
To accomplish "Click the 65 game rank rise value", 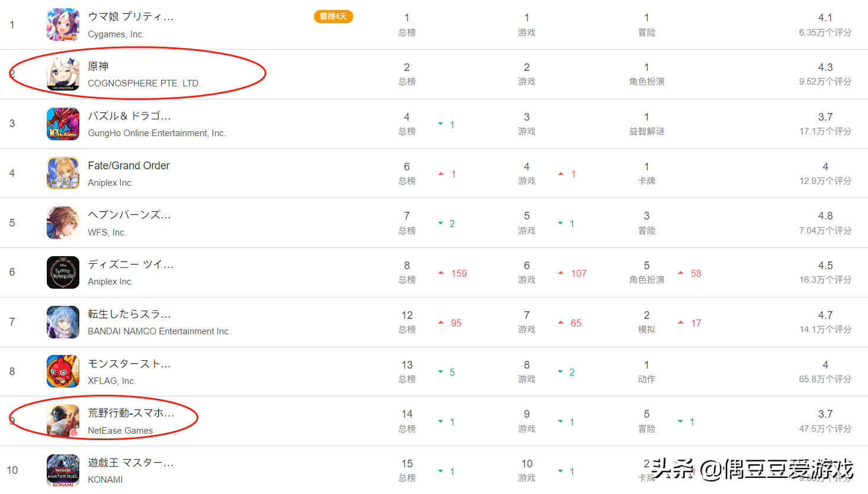I will tap(576, 323).
